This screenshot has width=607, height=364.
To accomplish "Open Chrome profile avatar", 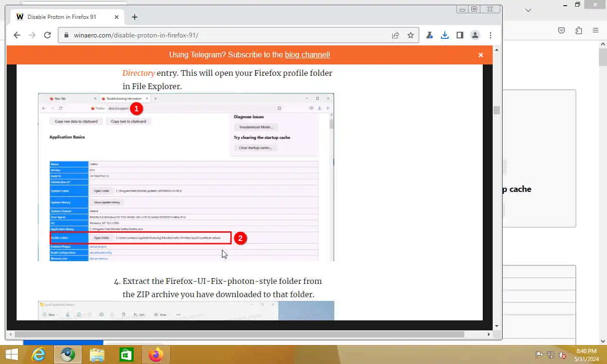I will [475, 35].
